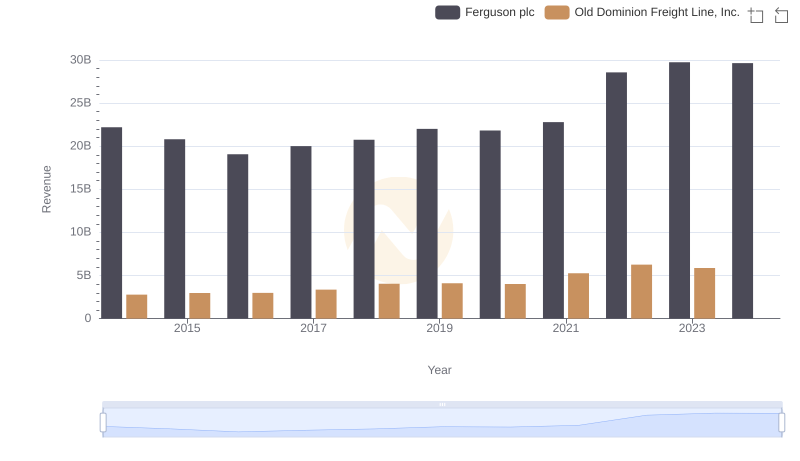Toggle Ferguson plc legend series
Screen dimensions: 800x461
[x=485, y=12]
